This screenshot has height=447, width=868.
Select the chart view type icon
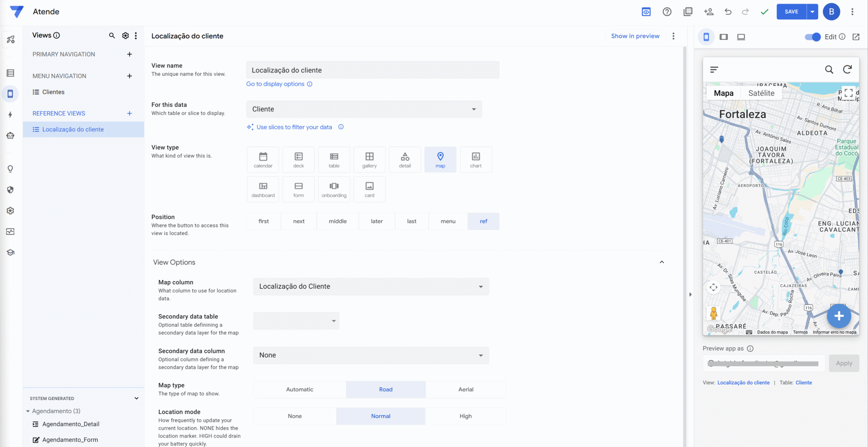476,160
